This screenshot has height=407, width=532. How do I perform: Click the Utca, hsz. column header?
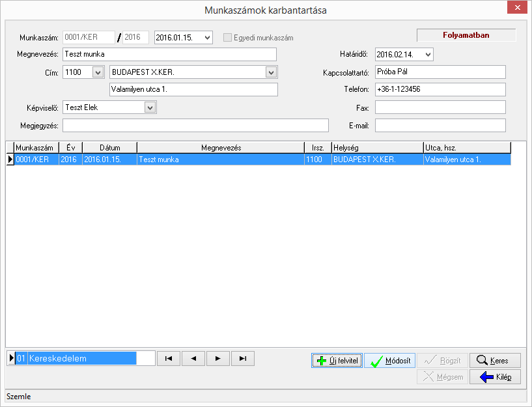(x=467, y=148)
